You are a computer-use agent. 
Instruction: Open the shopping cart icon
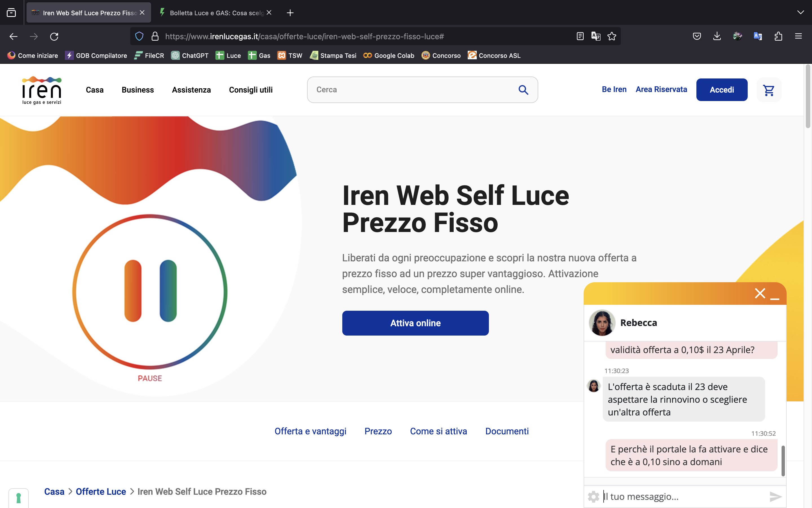coord(769,90)
